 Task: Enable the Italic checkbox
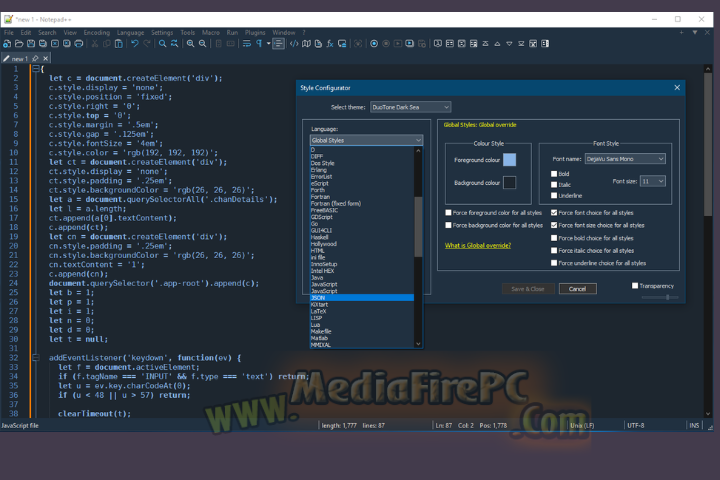(x=554, y=185)
